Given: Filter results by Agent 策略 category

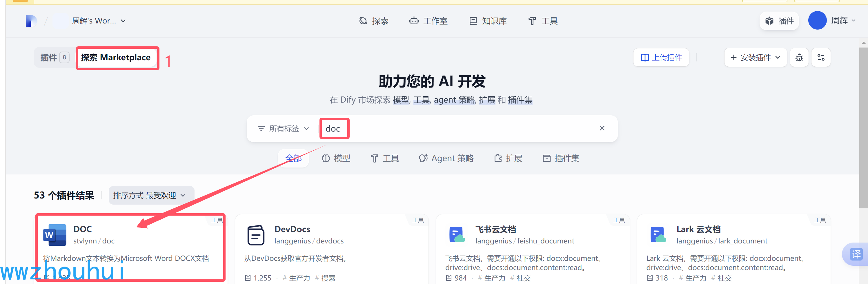Looking at the screenshot, I should [x=446, y=158].
